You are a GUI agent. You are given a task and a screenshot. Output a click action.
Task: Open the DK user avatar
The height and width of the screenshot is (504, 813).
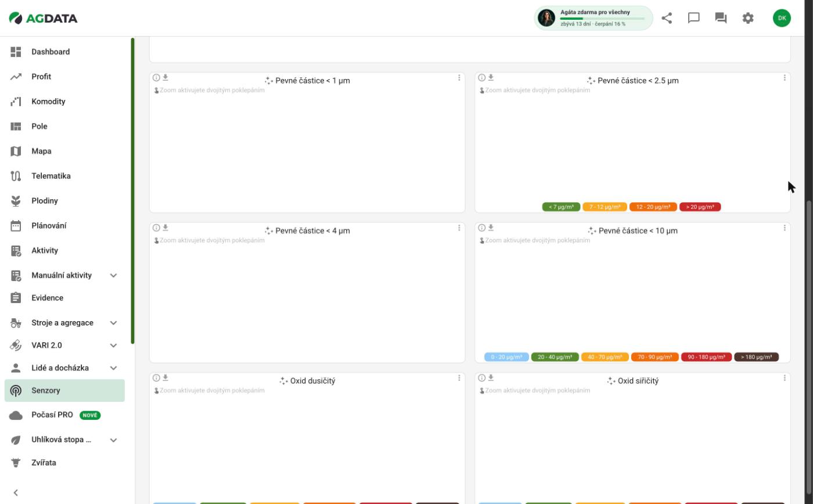click(782, 18)
